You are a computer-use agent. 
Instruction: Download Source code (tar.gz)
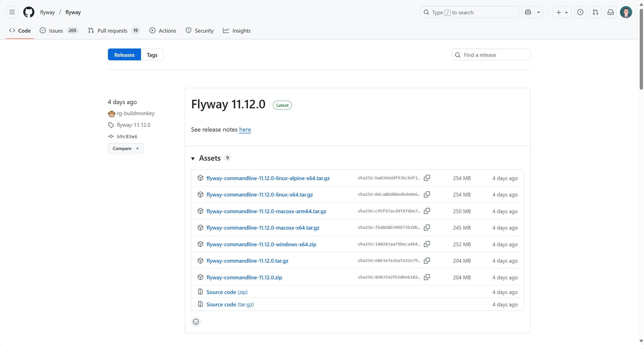pyautogui.click(x=230, y=304)
